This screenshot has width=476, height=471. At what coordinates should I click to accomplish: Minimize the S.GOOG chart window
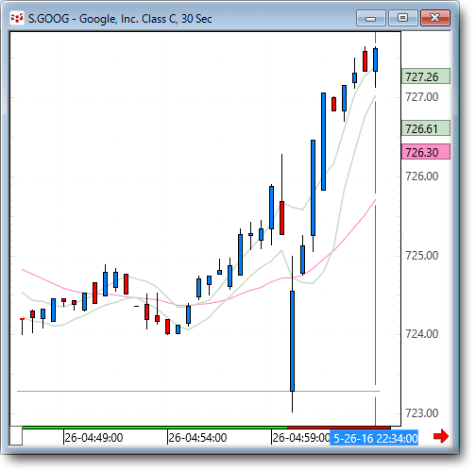point(371,18)
